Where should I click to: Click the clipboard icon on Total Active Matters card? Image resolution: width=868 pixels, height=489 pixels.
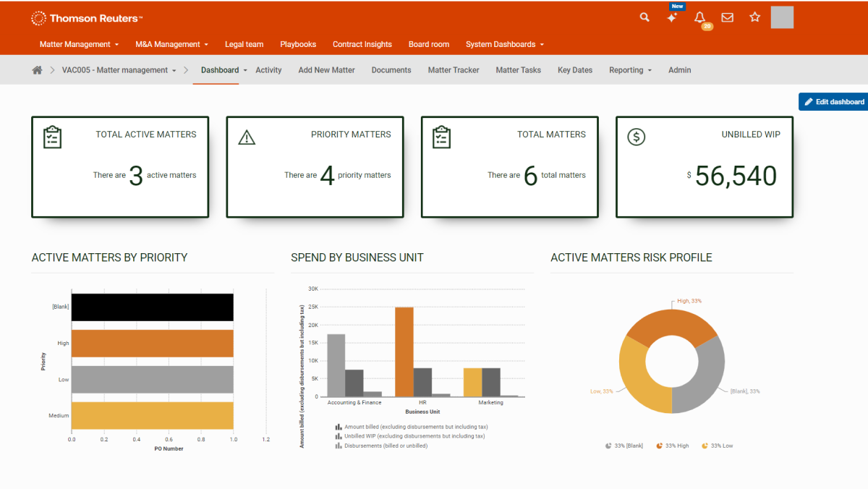click(x=51, y=136)
